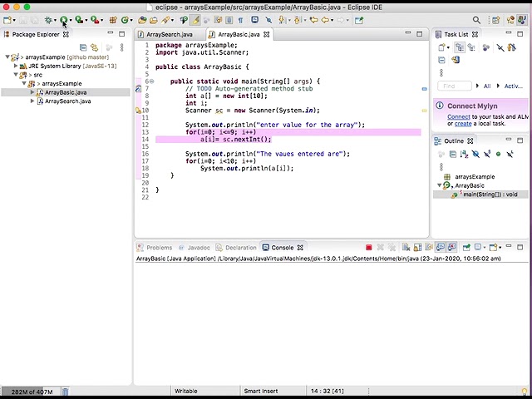This screenshot has height=399, width=532.
Task: Expand the JRE System Library node
Action: pos(16,66)
